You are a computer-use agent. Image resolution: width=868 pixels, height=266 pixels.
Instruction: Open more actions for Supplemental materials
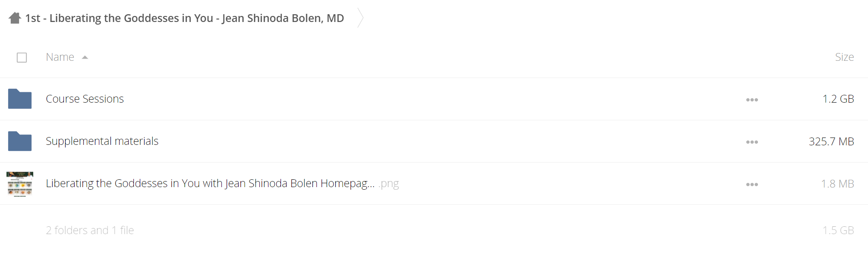click(752, 142)
